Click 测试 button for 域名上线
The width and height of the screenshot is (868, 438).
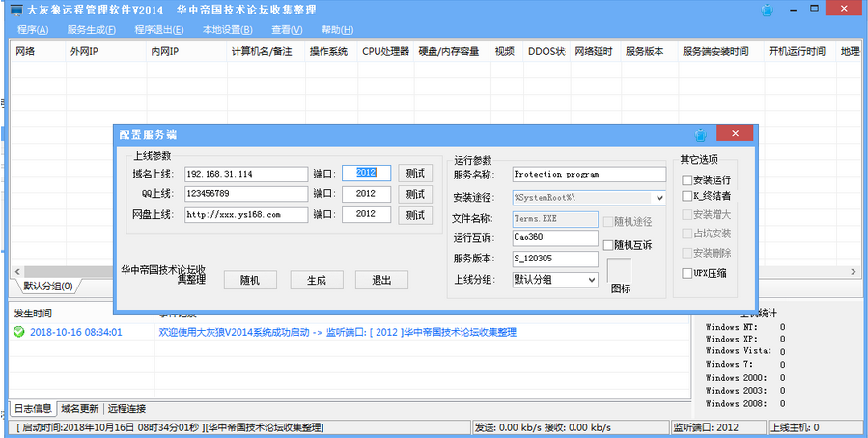pyautogui.click(x=415, y=174)
